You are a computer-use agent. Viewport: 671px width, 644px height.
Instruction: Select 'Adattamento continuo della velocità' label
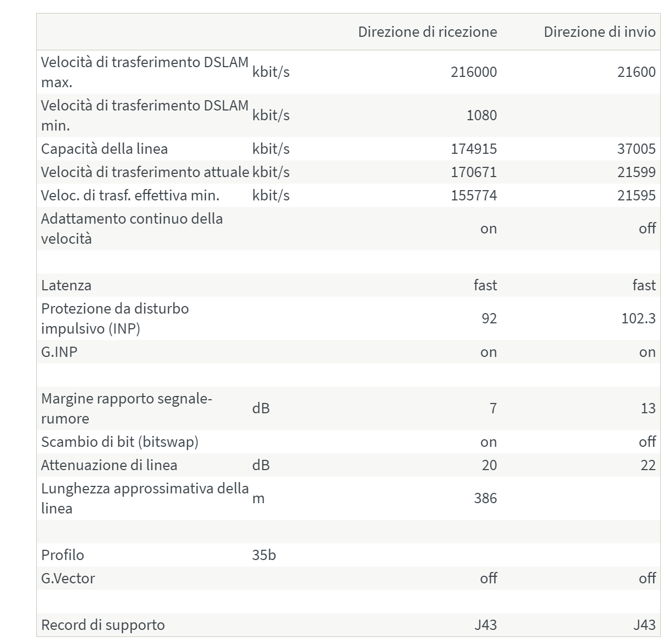(x=132, y=229)
